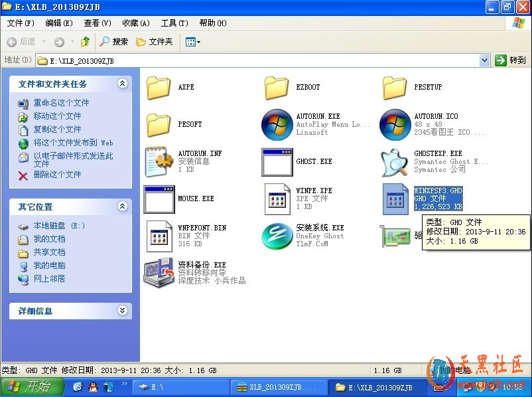This screenshot has width=532, height=397.
Task: Select the 安装系统.EXE OneKey Ghost icon
Action: (277, 236)
